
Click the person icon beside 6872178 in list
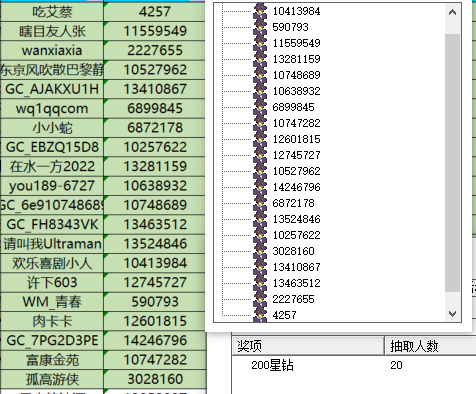260,203
